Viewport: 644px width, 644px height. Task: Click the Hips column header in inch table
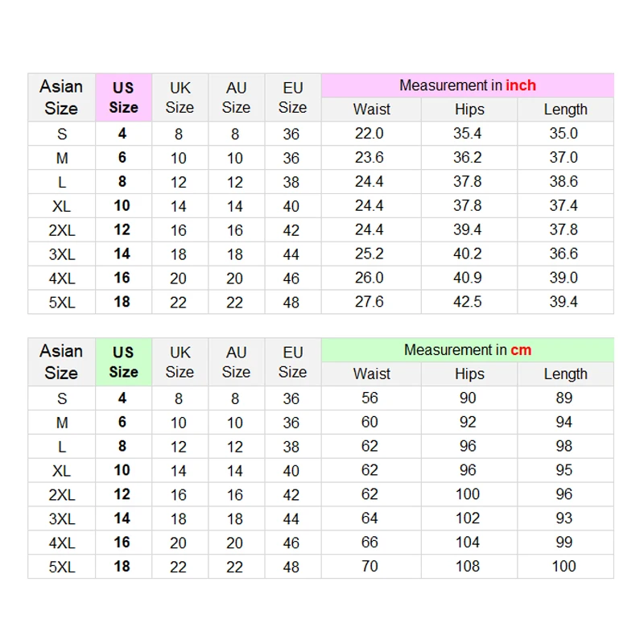tap(469, 109)
